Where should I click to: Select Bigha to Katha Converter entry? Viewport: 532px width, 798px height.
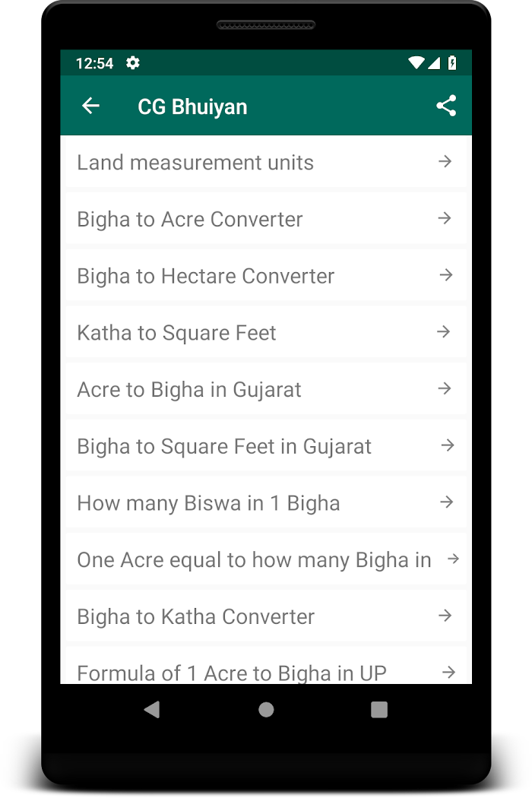click(266, 616)
